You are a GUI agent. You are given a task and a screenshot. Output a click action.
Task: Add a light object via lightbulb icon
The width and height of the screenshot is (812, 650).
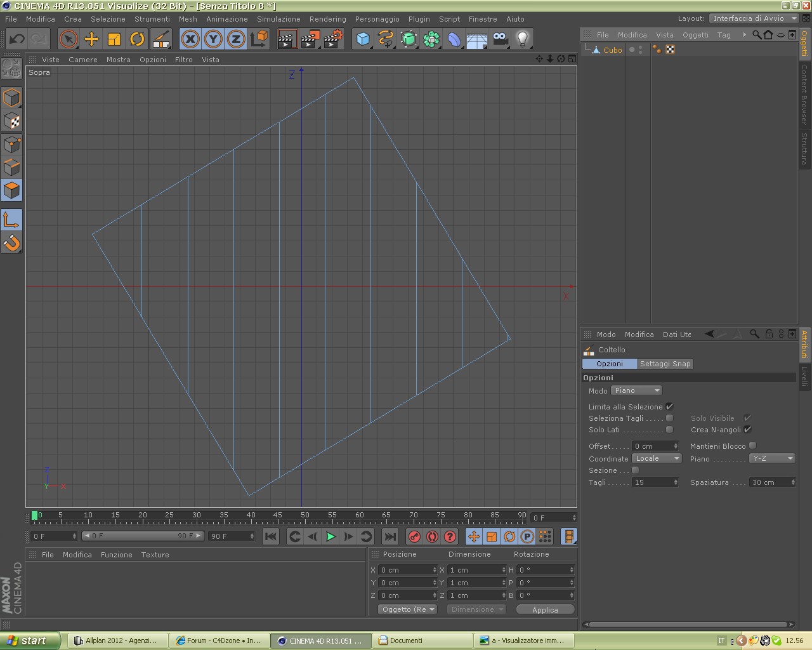(x=522, y=39)
